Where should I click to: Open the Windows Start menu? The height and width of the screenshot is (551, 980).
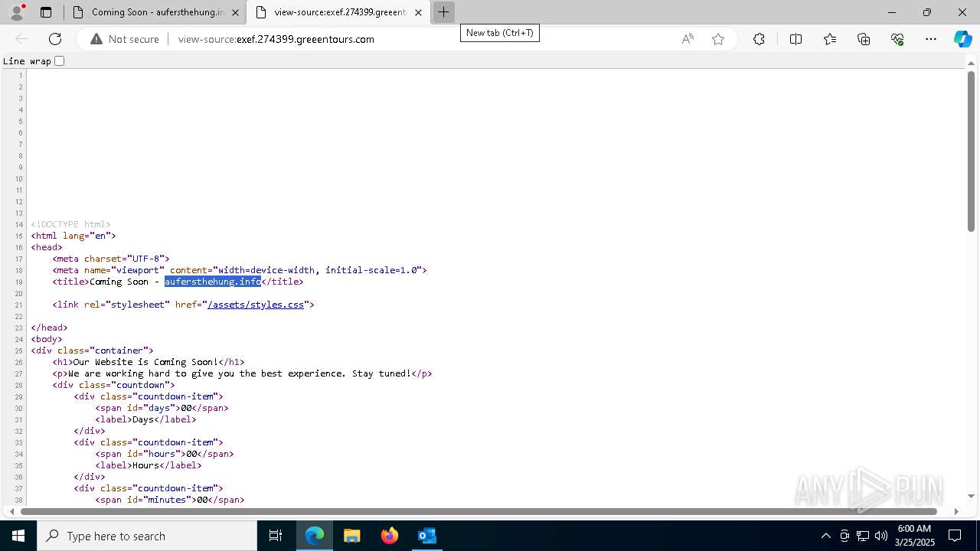click(x=18, y=536)
